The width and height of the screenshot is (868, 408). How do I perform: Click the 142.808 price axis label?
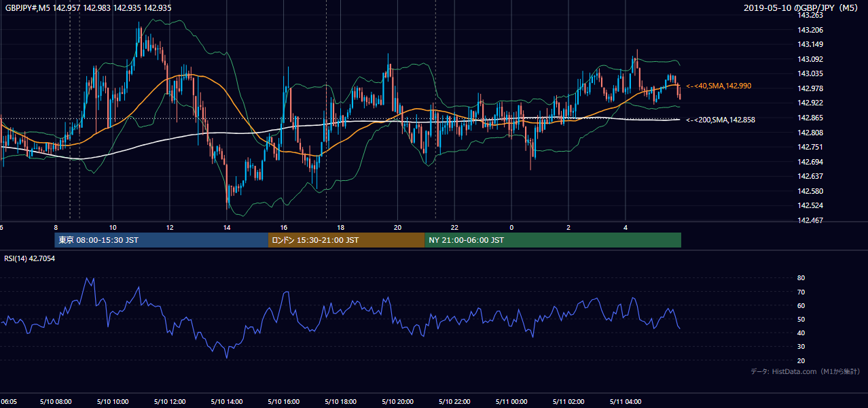(x=810, y=133)
